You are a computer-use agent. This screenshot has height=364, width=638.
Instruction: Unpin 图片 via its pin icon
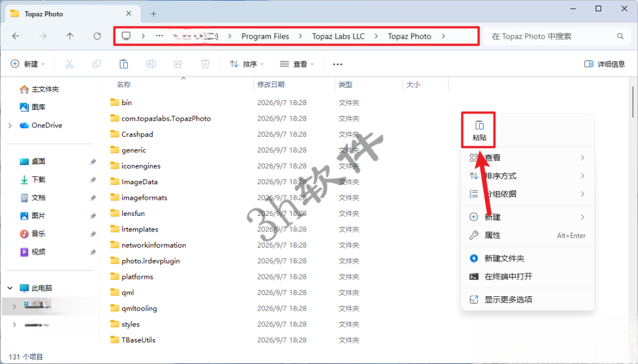click(93, 216)
